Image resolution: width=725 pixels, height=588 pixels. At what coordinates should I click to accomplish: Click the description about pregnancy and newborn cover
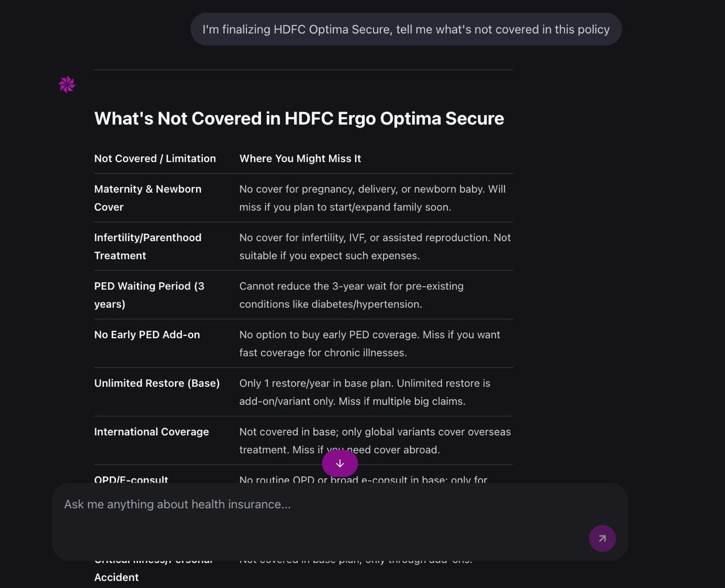[x=373, y=198]
